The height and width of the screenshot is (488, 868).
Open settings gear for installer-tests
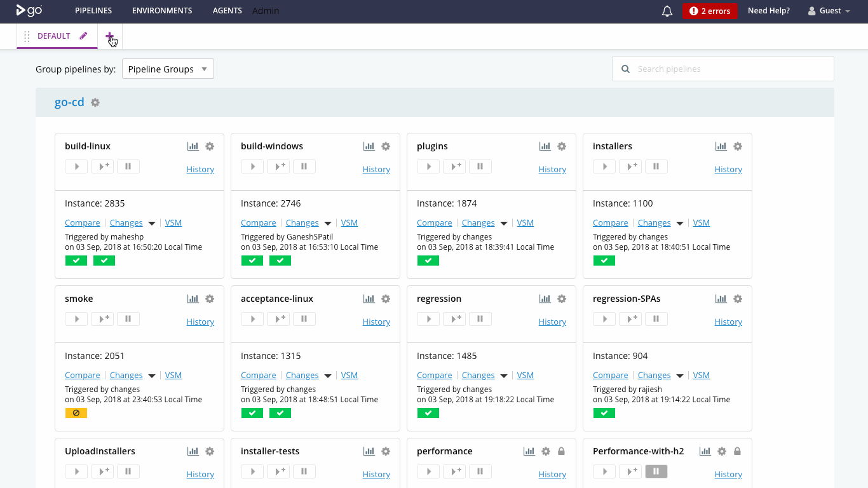click(x=386, y=451)
